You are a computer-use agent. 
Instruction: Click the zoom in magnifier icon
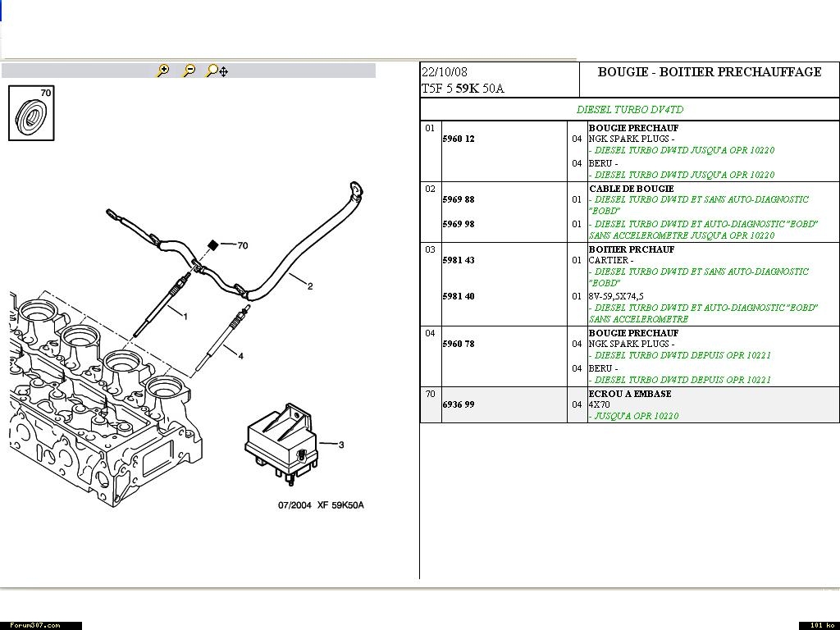[x=163, y=71]
